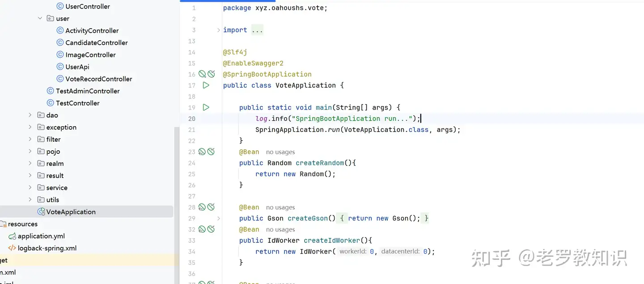Viewport: 644px width, 284px height.
Task: Click the first bean gutter icon on line 32
Action: (x=202, y=229)
